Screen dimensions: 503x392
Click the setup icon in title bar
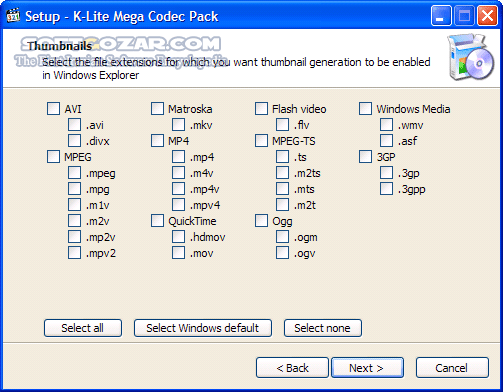(13, 16)
